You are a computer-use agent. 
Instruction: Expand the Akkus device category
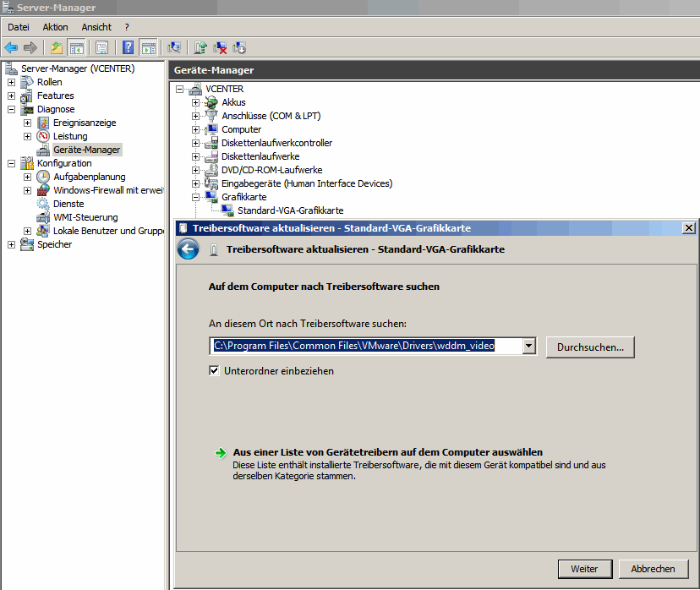196,102
